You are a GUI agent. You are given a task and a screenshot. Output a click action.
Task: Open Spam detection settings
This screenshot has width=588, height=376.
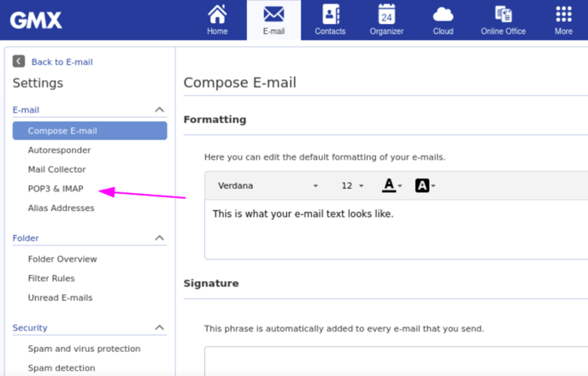coord(62,367)
